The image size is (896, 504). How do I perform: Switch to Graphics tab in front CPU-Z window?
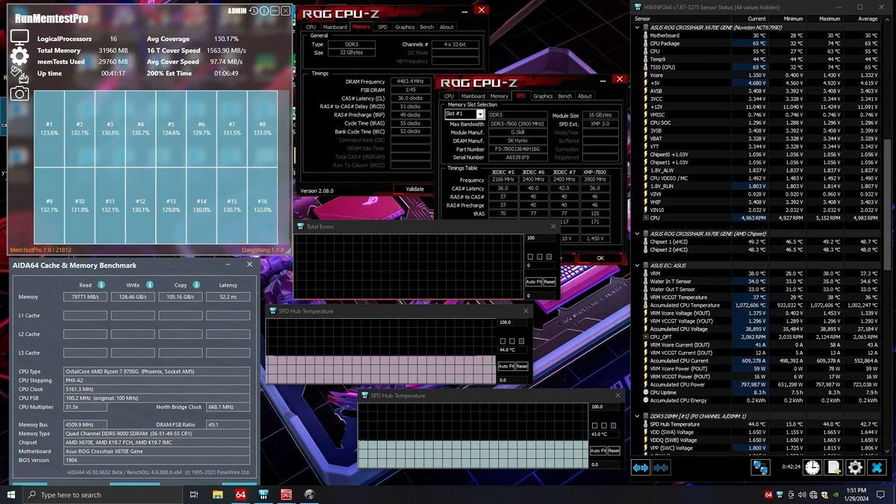pyautogui.click(x=543, y=96)
